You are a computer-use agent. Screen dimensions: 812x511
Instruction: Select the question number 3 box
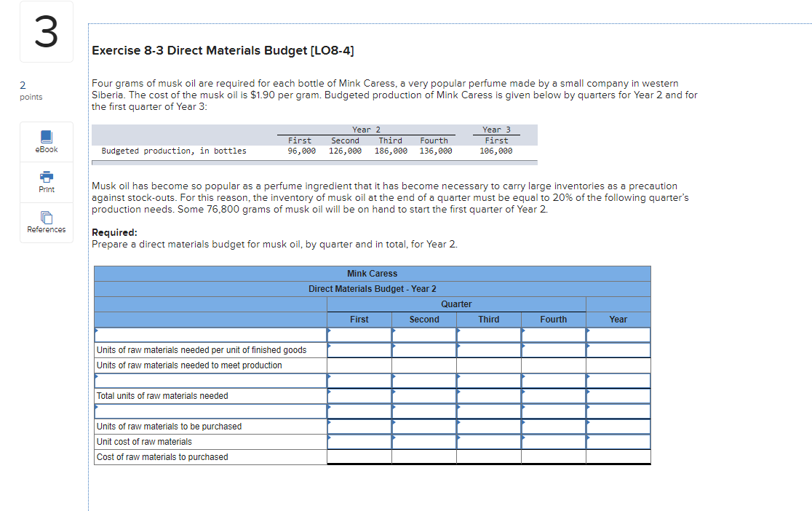[46, 32]
